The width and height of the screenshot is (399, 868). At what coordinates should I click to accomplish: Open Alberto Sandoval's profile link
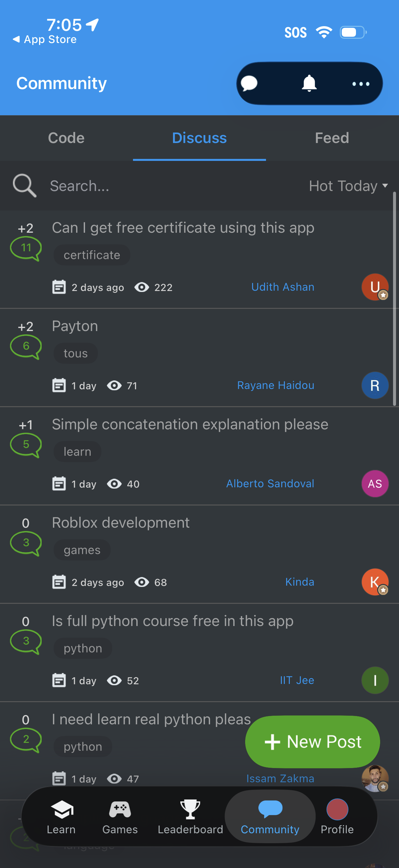pyautogui.click(x=270, y=484)
